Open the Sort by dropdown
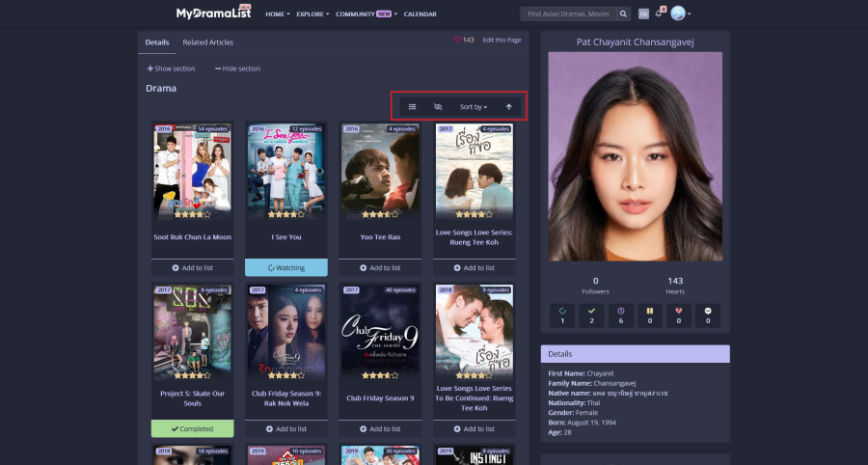Viewport: 868px width, 465px height. [473, 107]
